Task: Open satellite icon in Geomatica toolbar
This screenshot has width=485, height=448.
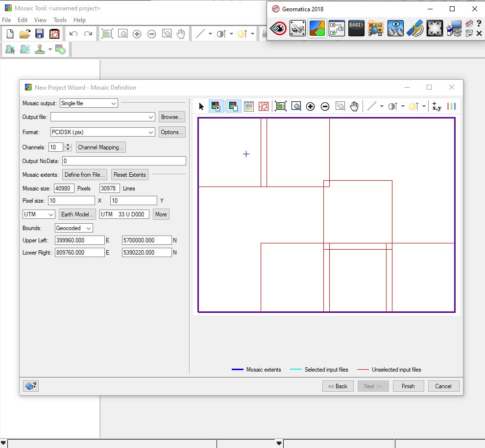Action: [415, 28]
